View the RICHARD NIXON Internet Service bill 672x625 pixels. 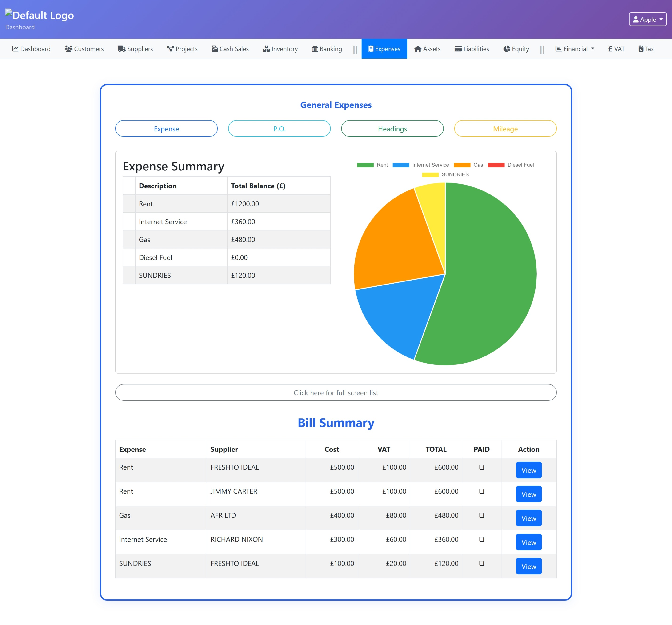[x=529, y=542]
